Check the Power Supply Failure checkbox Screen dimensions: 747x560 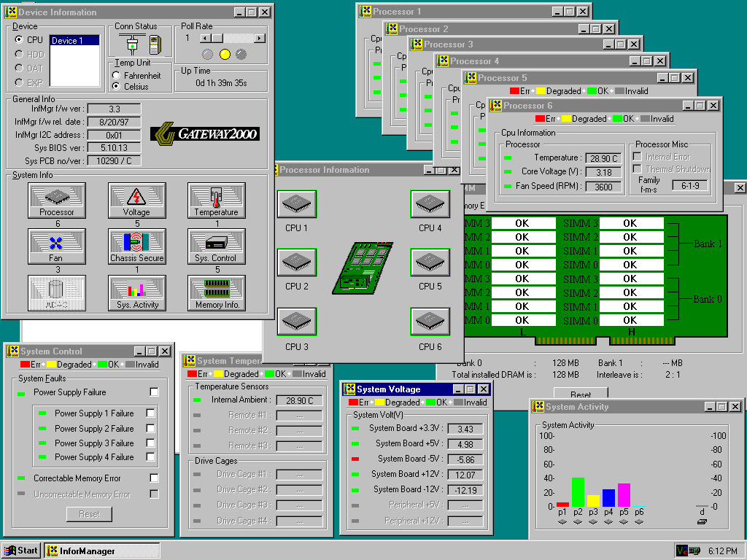point(154,392)
